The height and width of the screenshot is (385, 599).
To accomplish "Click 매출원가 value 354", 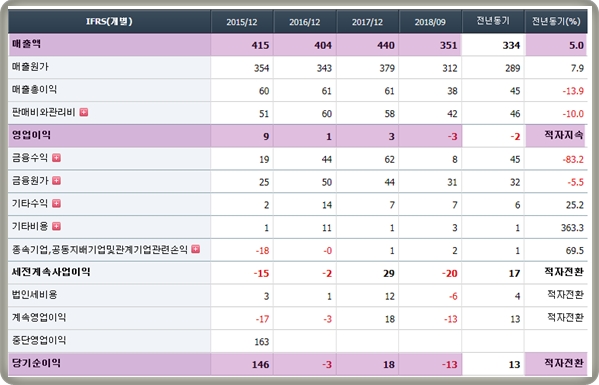I will 262,68.
